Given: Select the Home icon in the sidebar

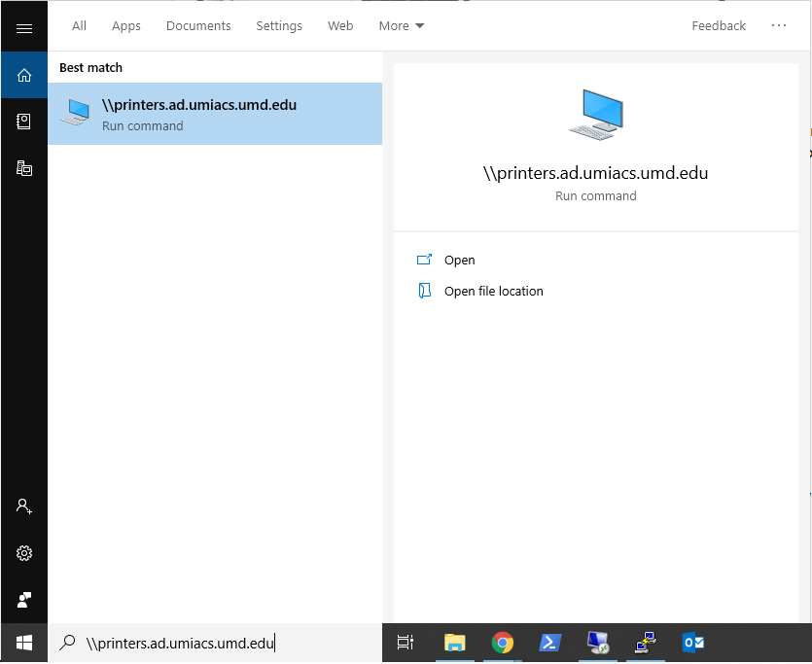Looking at the screenshot, I should point(24,75).
